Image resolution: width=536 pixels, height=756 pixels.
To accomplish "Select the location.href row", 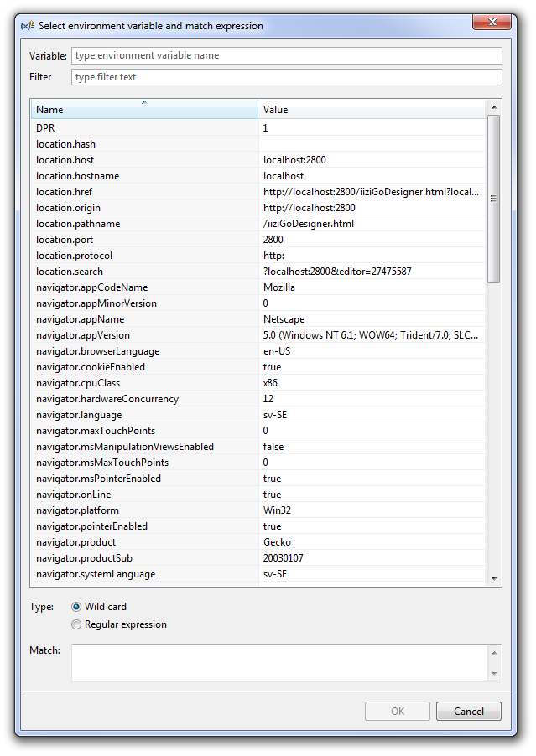I will click(258, 192).
